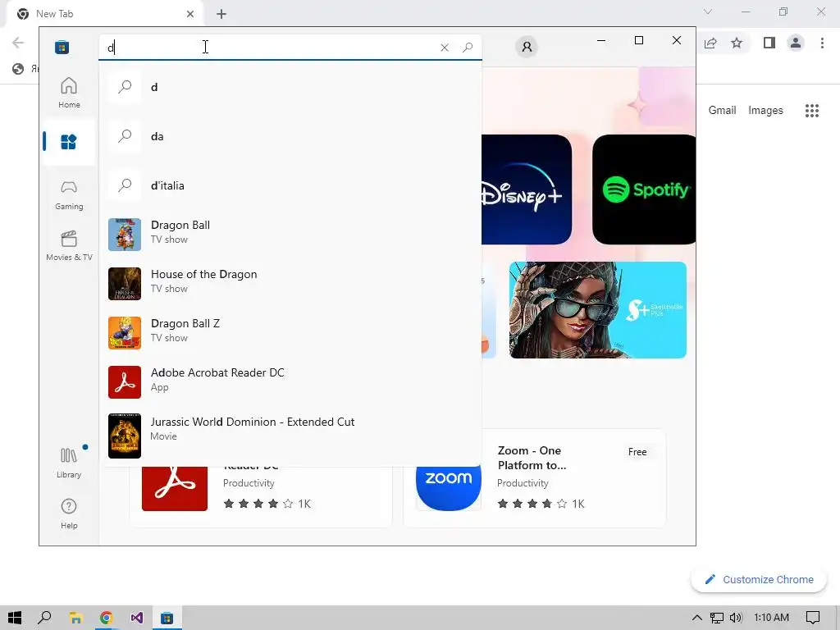The image size is (840, 630).
Task: Select Adobe Acrobat Reader DC app suggestion
Action: (x=290, y=382)
